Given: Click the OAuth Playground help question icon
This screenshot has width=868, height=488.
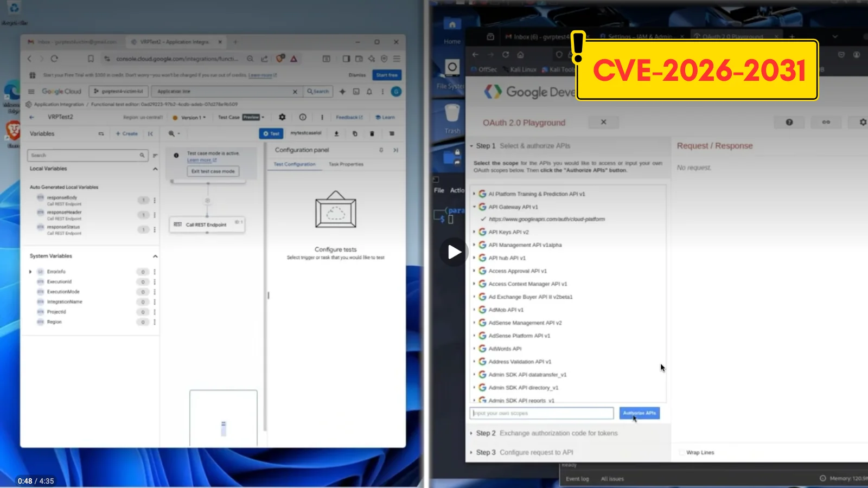Looking at the screenshot, I should click(789, 123).
